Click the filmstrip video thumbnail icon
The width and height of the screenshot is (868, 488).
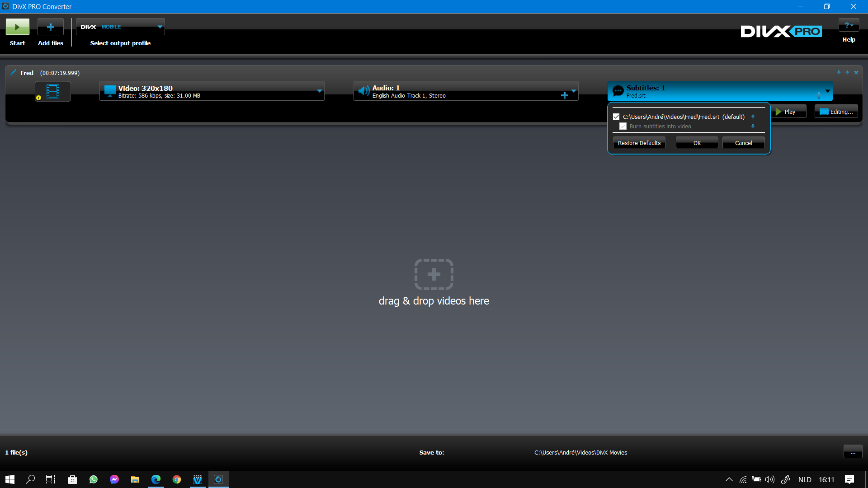[53, 92]
